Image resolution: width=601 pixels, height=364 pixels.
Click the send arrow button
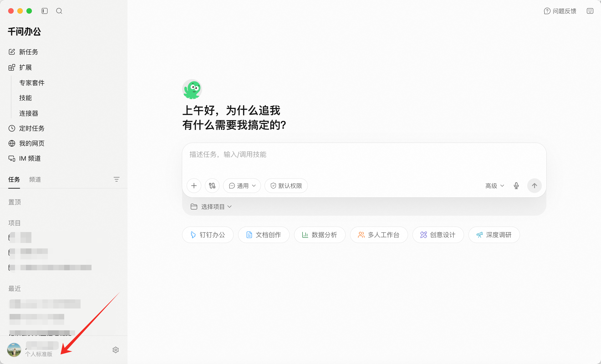[535, 186]
